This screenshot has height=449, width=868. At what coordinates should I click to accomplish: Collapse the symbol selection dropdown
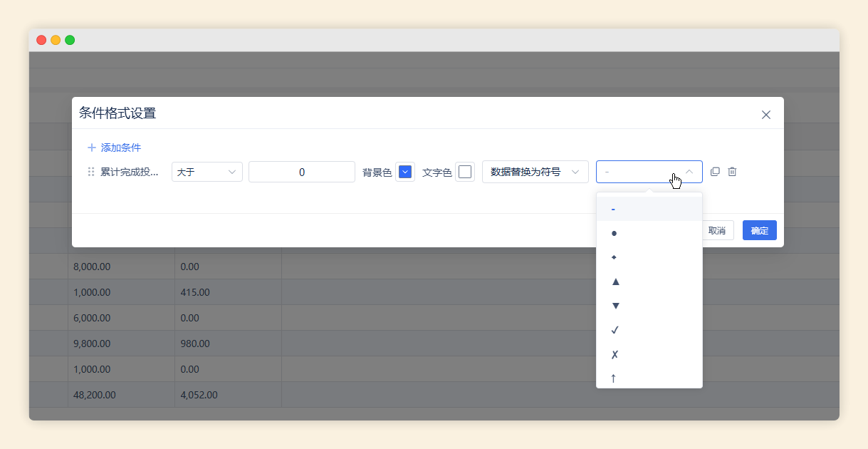point(689,172)
